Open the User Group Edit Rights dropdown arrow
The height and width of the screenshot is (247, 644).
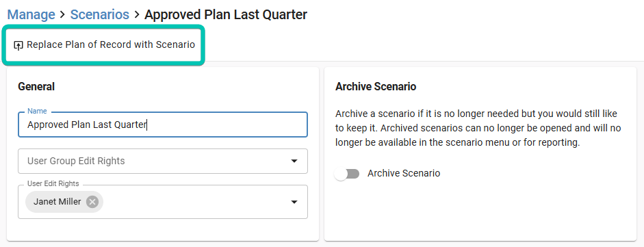[294, 161]
